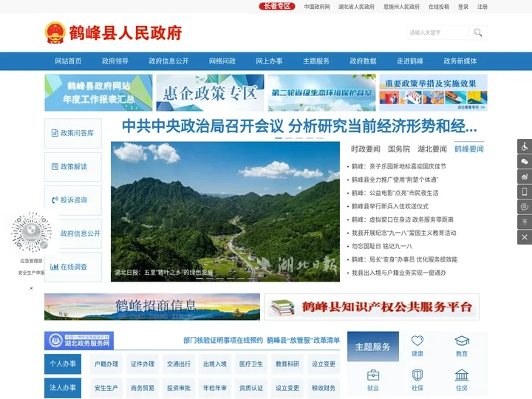The height and width of the screenshot is (399, 532).
Task: Open 在线投稿 top link
Action: tap(439, 7)
